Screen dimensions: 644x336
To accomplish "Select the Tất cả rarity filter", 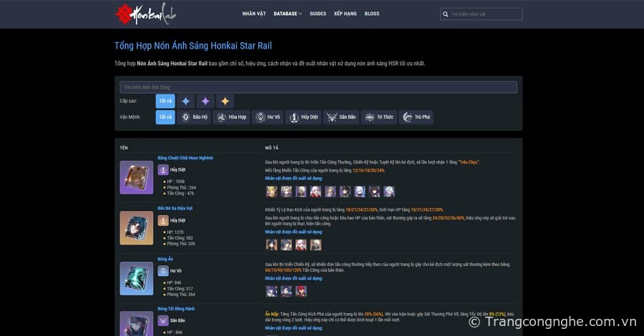I will [x=165, y=102].
